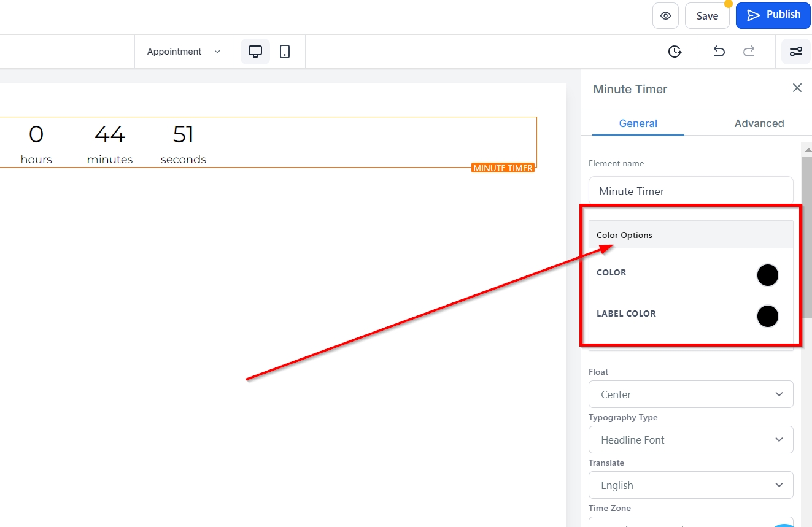Click the undo arrow icon
Screen dimensions: 812x527
(719, 52)
